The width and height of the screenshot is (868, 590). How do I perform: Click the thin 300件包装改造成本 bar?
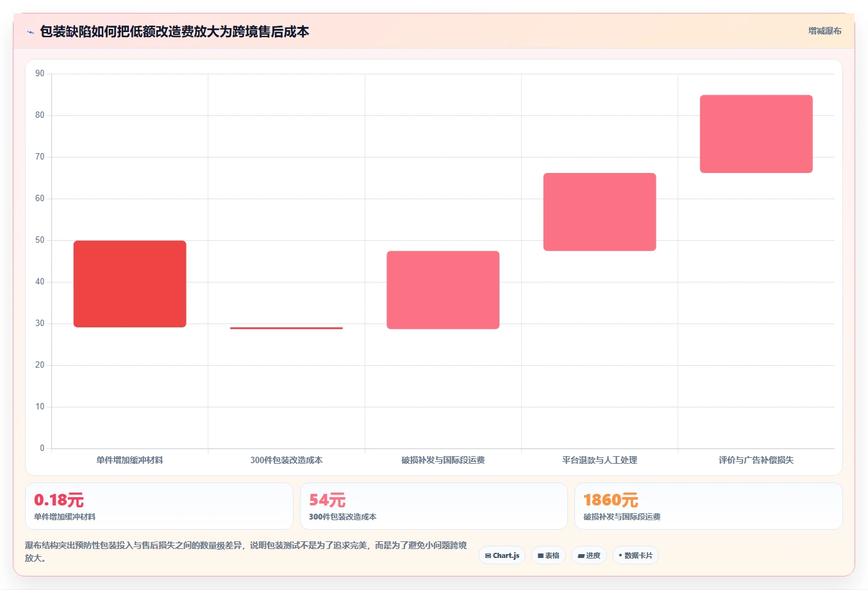287,328
